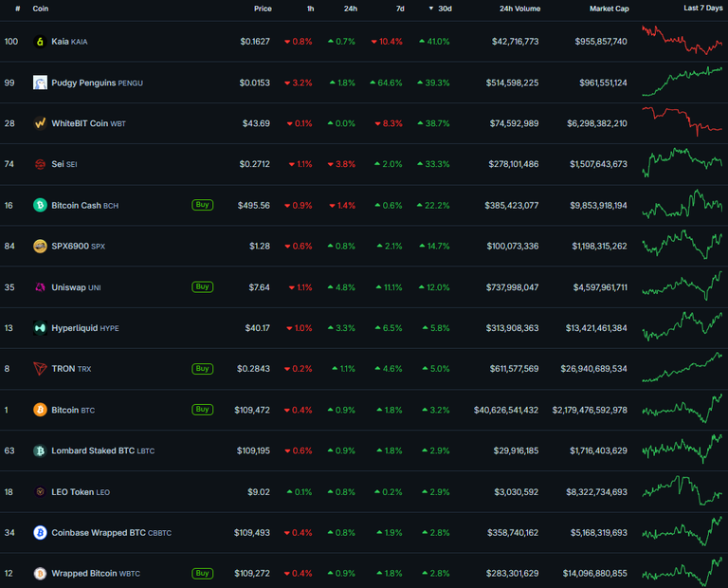Viewport: 728px width, 588px height.
Task: Open the Pudgy Penguins PENGU coin page
Action: click(97, 83)
